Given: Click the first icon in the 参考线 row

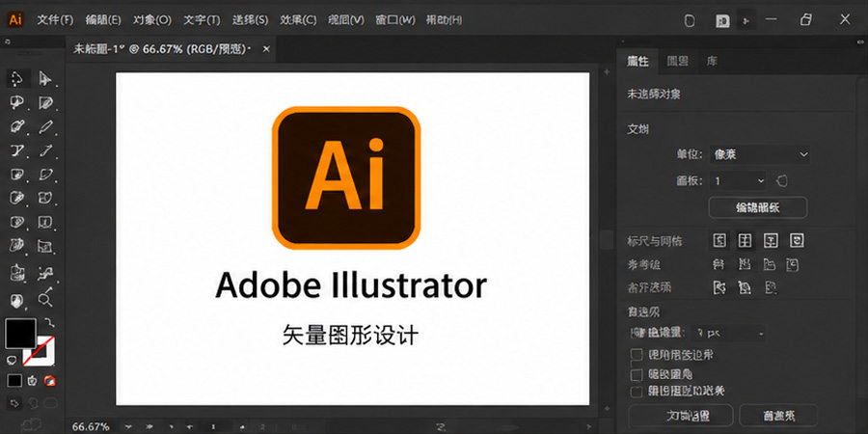Looking at the screenshot, I should [x=719, y=264].
